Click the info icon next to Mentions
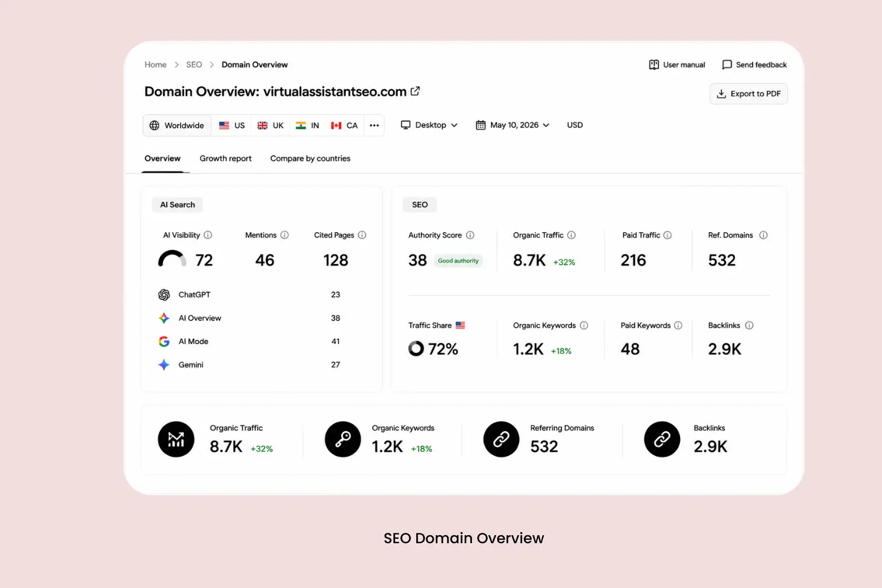 pos(284,235)
